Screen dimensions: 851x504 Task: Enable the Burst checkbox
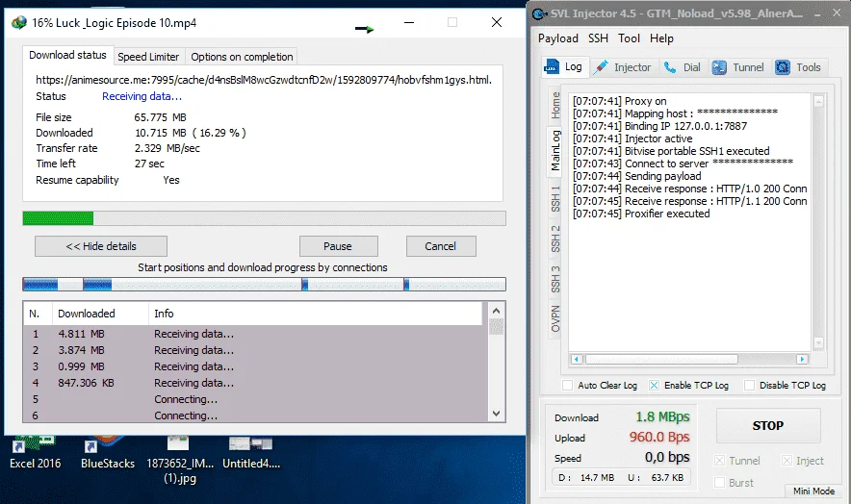pos(720,483)
